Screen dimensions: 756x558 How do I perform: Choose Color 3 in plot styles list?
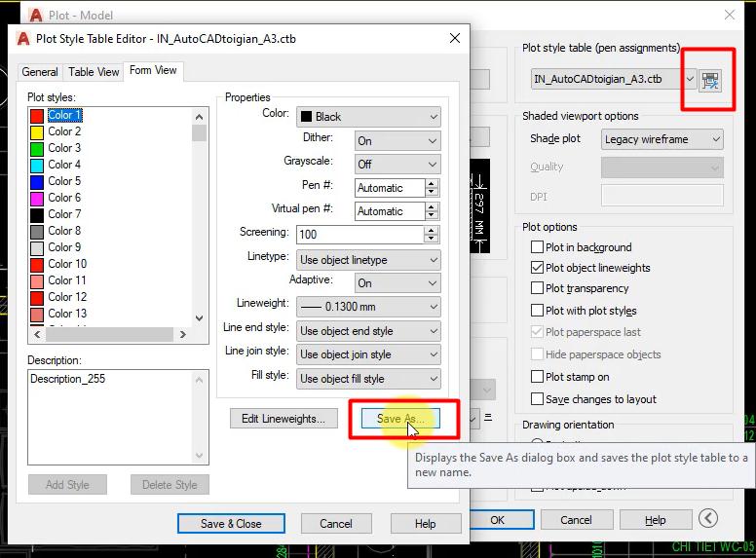pos(64,148)
